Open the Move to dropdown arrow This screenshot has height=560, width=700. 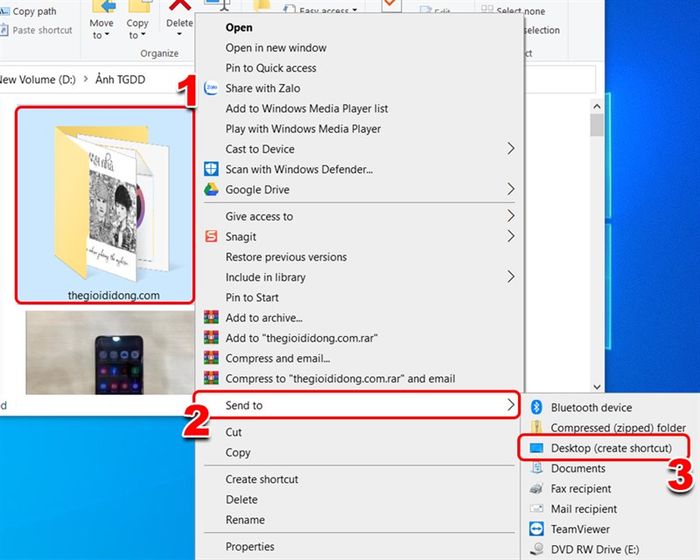coord(107,35)
